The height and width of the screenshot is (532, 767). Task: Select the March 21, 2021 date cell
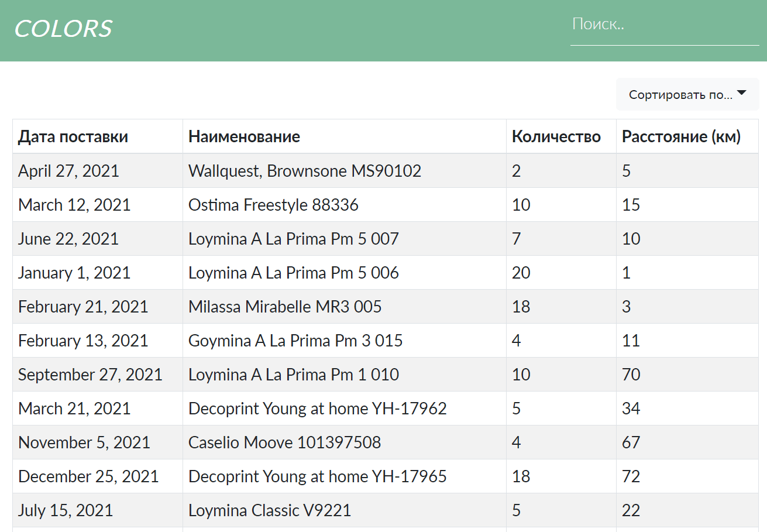click(98, 409)
